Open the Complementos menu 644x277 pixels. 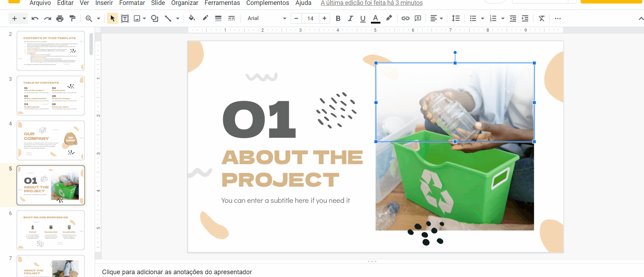[x=268, y=3]
